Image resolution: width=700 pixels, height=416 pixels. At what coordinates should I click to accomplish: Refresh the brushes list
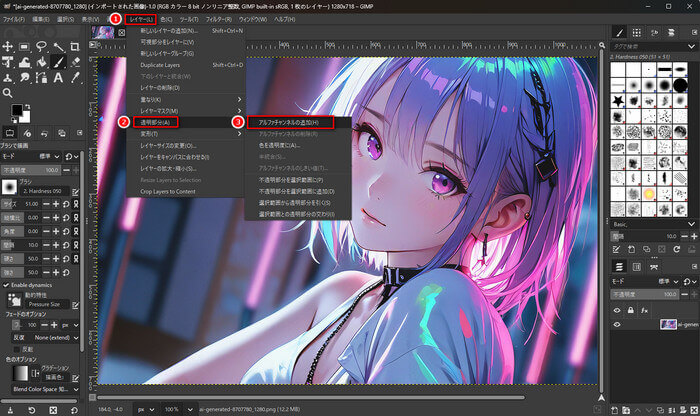pyautogui.click(x=677, y=250)
